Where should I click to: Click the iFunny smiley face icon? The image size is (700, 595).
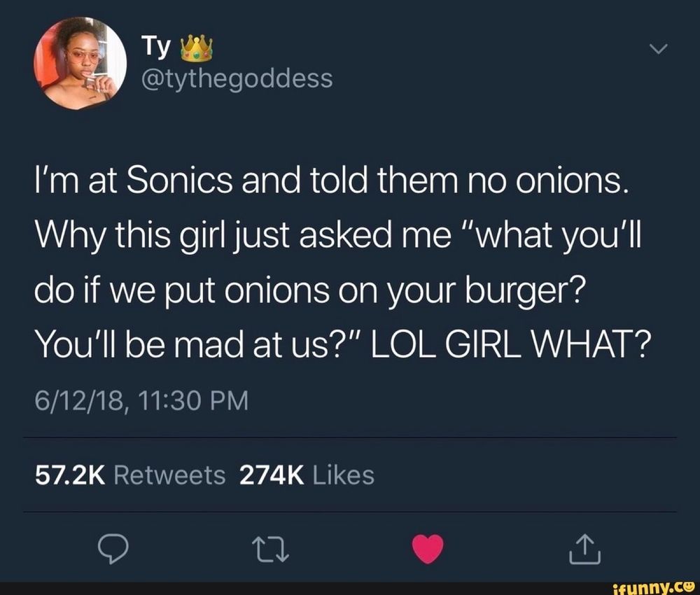(x=688, y=586)
